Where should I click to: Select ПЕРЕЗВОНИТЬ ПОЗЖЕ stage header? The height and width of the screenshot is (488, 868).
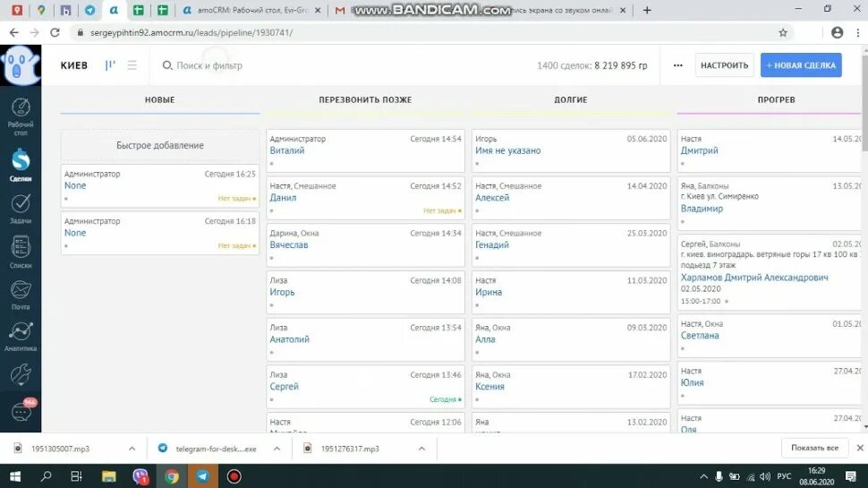tap(365, 99)
